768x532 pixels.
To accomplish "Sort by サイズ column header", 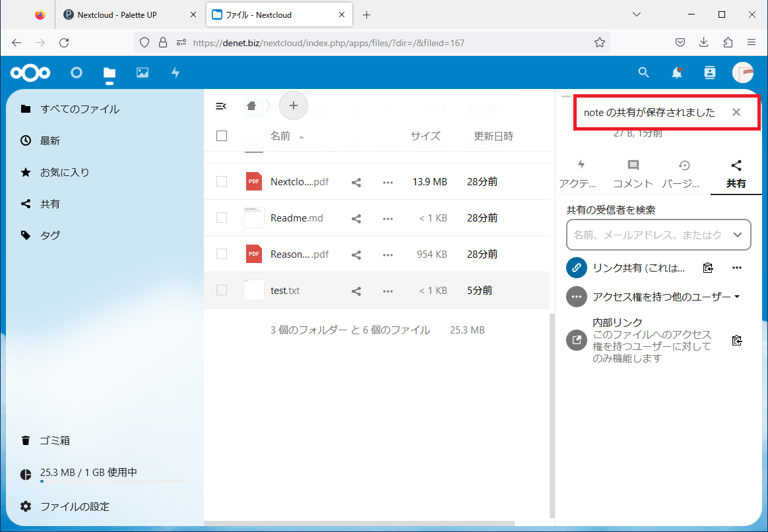I will [425, 136].
